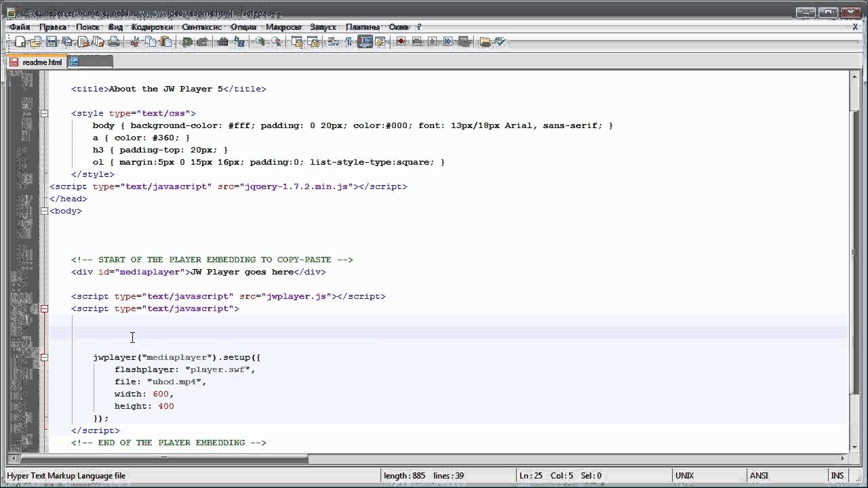868x488 pixels.
Task: Open the Кодировки menu
Action: coord(153,27)
